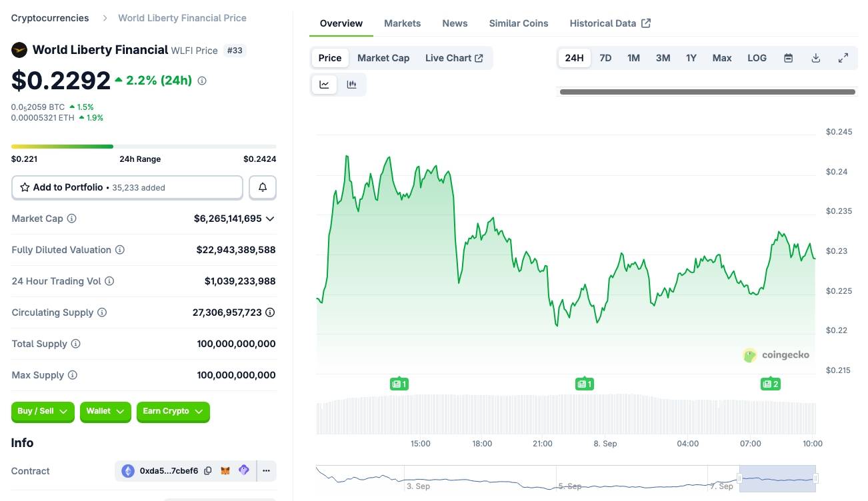This screenshot has width=868, height=501.
Task: Open the chart calendar date picker
Action: (788, 58)
